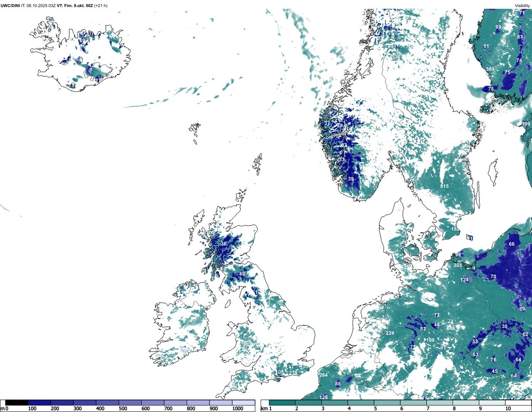
Task: Click the '(+21 h)' forecast offset text
Action: point(101,6)
